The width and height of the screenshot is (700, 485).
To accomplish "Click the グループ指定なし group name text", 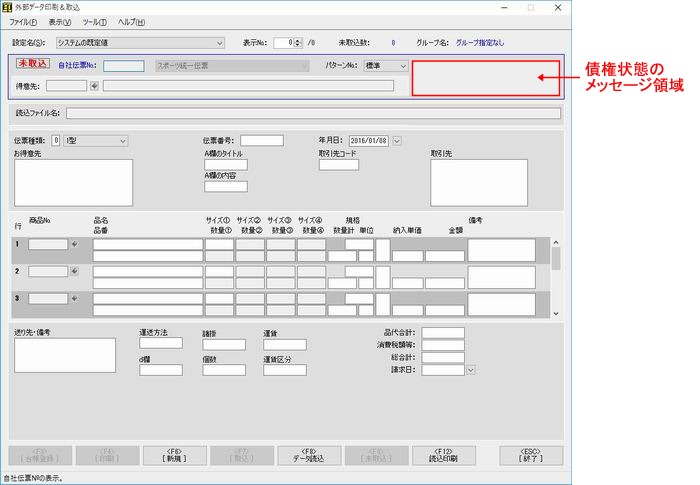I will [x=480, y=43].
